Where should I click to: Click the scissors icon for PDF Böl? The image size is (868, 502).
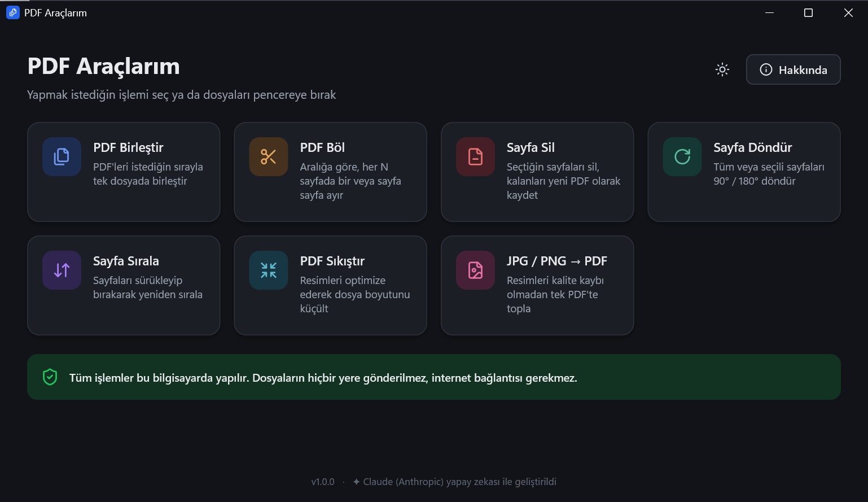click(269, 156)
